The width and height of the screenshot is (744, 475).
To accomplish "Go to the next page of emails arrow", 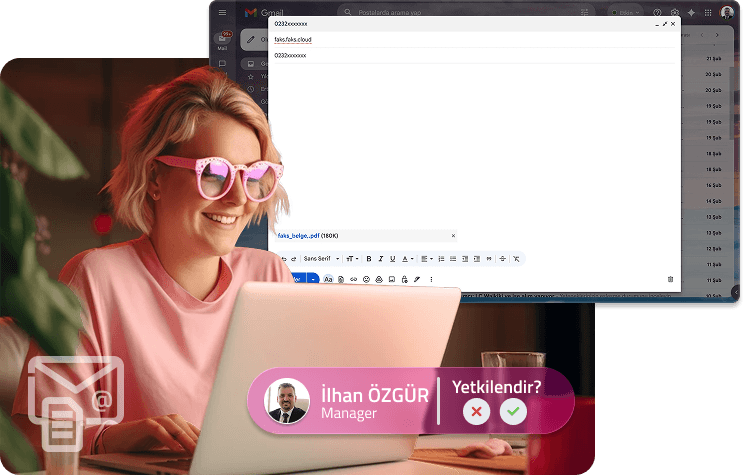I will point(717,35).
